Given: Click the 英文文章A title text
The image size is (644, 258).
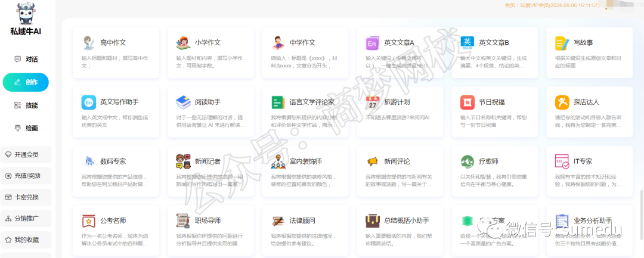Looking at the screenshot, I should click(x=399, y=43).
